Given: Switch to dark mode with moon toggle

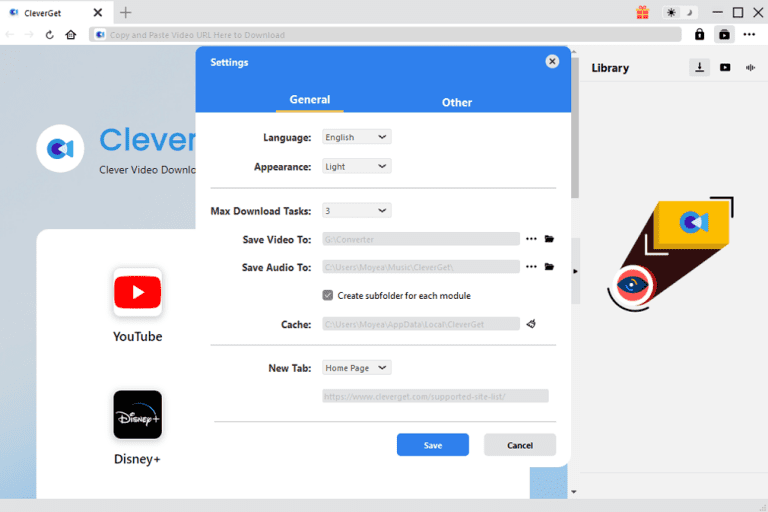Looking at the screenshot, I should click(x=689, y=13).
